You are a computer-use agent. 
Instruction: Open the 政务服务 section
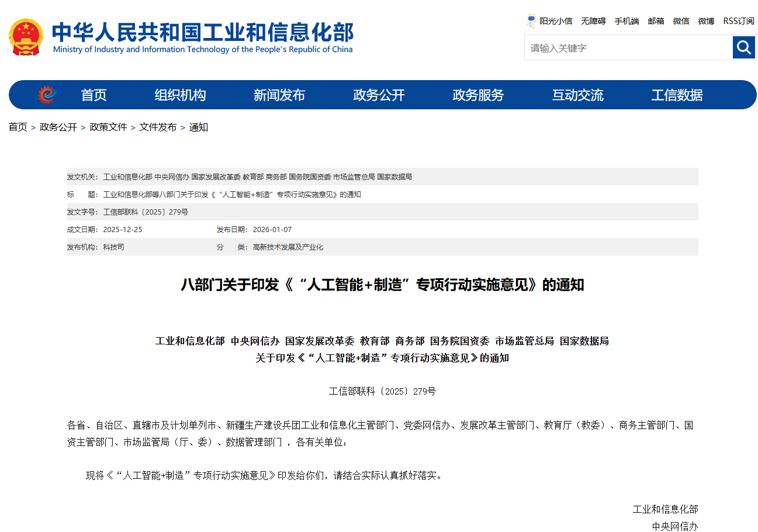point(477,95)
